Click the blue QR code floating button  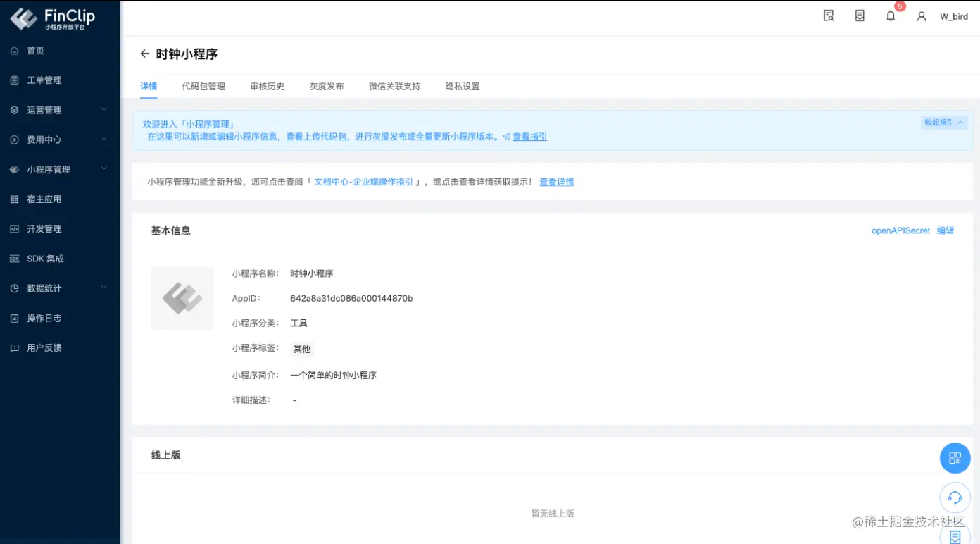pyautogui.click(x=955, y=458)
